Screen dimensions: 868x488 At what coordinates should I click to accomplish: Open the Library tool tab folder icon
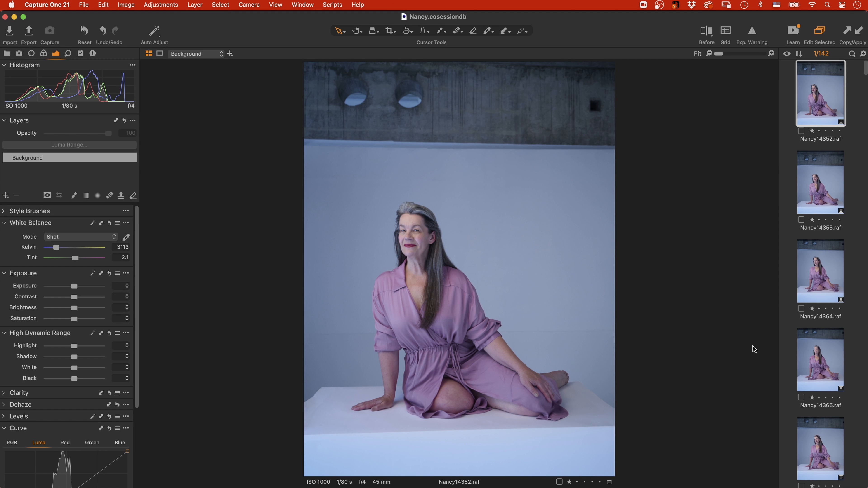point(7,54)
